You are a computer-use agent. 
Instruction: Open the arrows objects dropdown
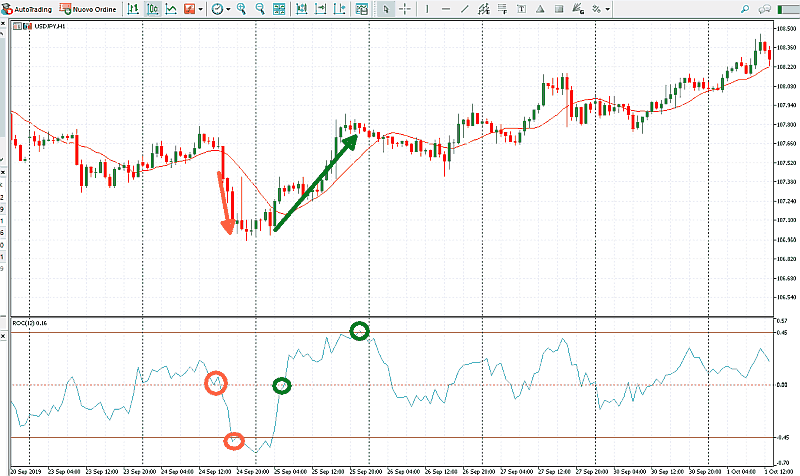pos(607,8)
